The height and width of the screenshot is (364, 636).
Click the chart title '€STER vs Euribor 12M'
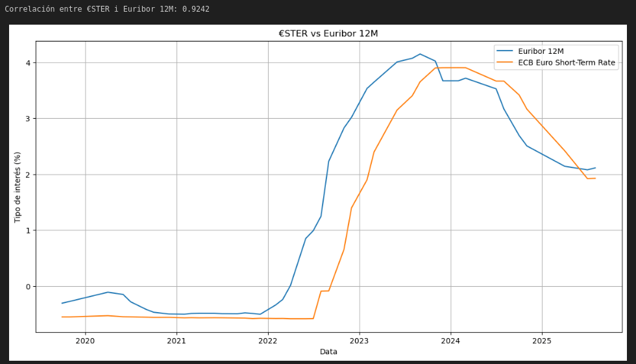328,34
